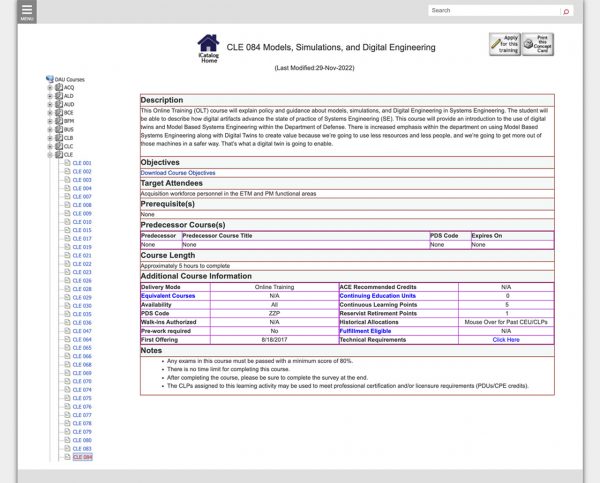This screenshot has height=483, width=600.
Task: Open course CLE 066 in tree
Action: pyautogui.click(x=82, y=356)
